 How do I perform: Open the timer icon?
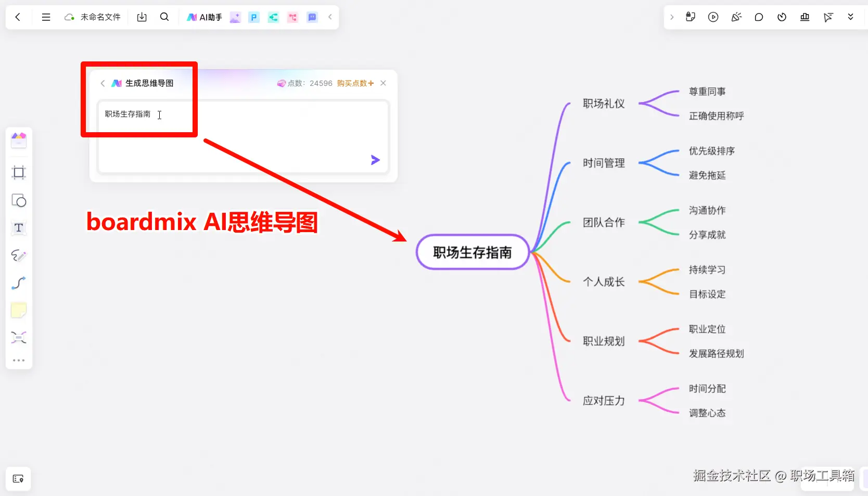[x=782, y=17]
